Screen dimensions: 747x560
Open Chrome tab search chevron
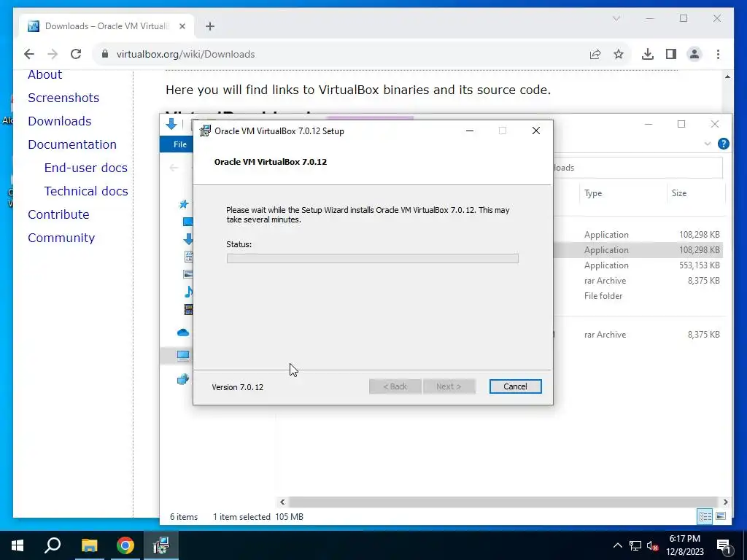[x=616, y=18]
